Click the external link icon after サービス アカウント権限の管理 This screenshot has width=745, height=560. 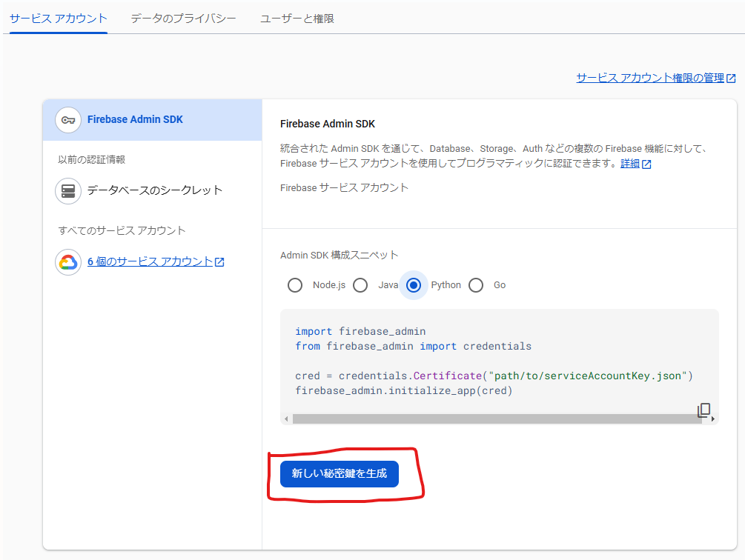point(731,79)
